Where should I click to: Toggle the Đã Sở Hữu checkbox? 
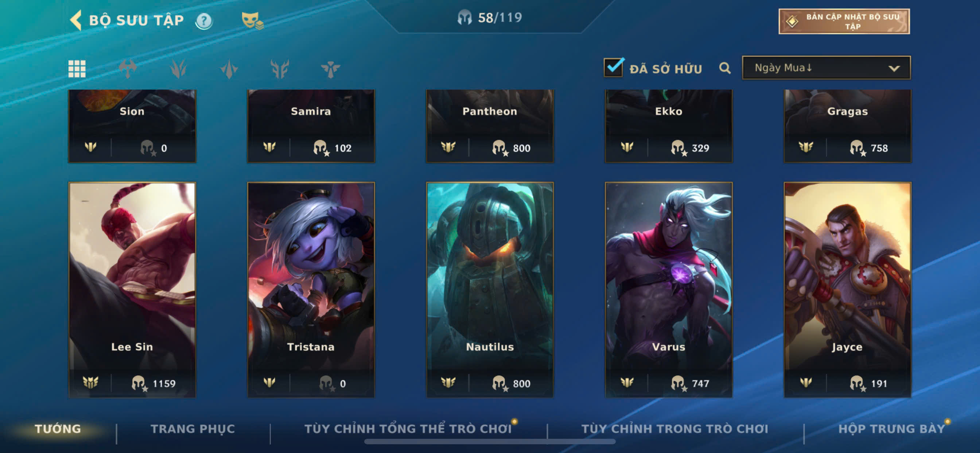[x=613, y=67]
